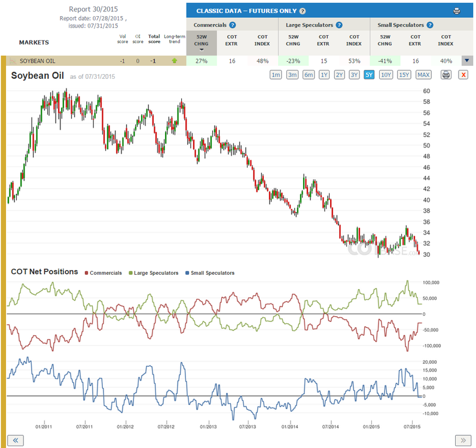This screenshot has width=476, height=448.
Task: Select the 10Y time range
Action: tap(386, 75)
